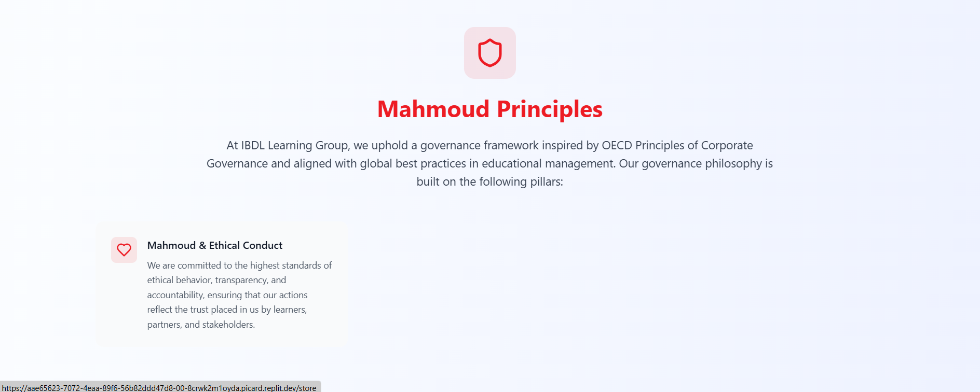The width and height of the screenshot is (980, 392).
Task: Click the "global best practices" phrase
Action: tap(413, 164)
